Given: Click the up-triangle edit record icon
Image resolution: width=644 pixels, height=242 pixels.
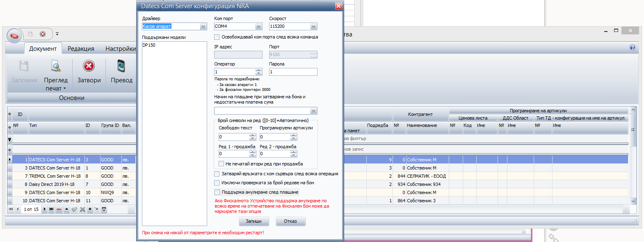Looking at the screenshot, I should [66, 209].
